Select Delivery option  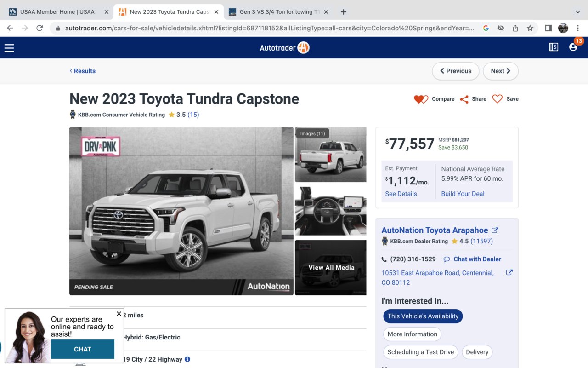pos(477,352)
